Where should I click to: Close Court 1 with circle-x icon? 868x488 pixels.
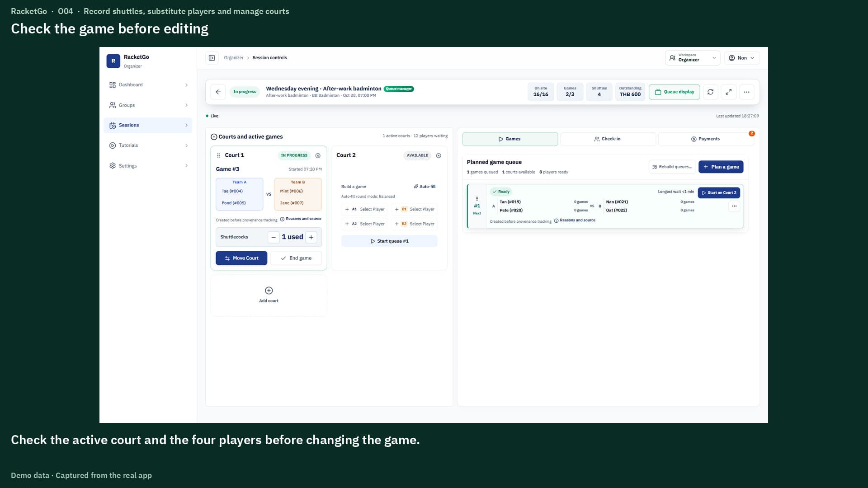point(318,155)
